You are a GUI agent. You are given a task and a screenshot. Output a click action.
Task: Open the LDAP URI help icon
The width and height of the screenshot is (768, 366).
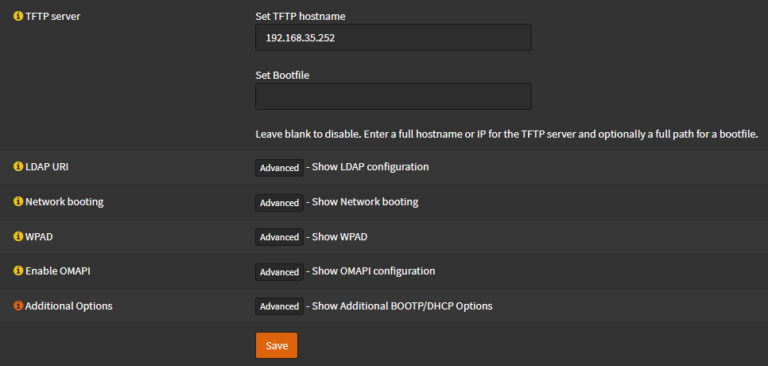[x=18, y=167]
